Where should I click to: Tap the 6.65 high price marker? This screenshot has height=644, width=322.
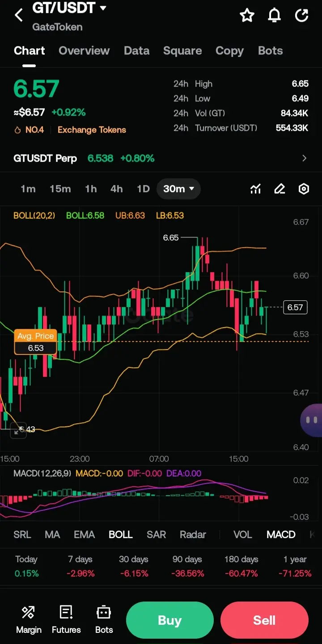click(x=171, y=238)
